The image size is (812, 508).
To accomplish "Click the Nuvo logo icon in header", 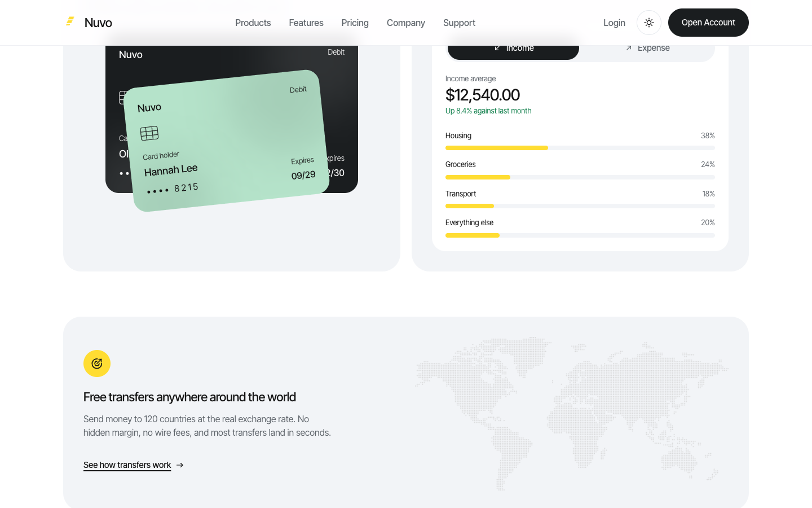I will click(x=70, y=22).
